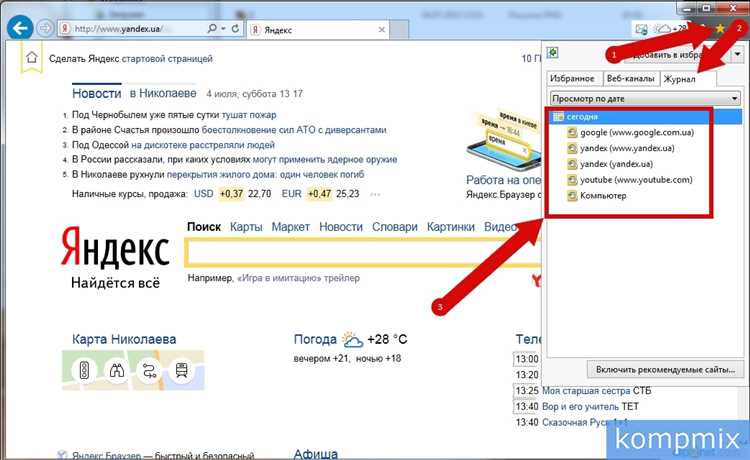This screenshot has width=750, height=460.
Task: Select the Яндекс browser tab
Action: coord(318,30)
